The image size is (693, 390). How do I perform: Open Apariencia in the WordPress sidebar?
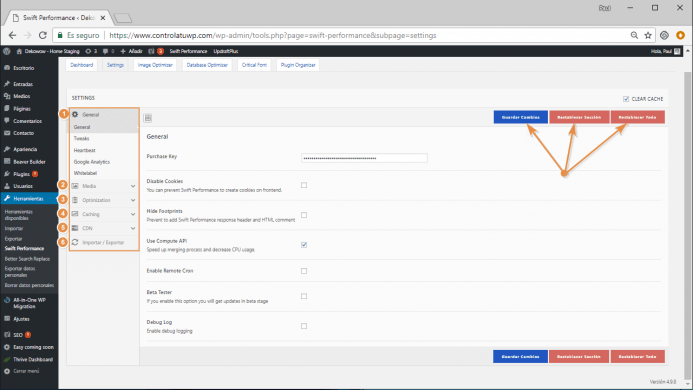click(x=25, y=149)
